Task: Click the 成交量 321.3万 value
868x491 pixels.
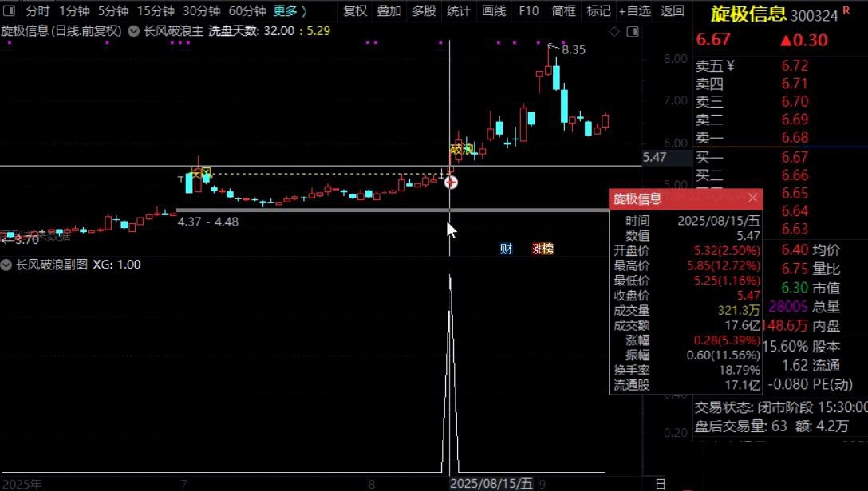Action: coord(739,310)
